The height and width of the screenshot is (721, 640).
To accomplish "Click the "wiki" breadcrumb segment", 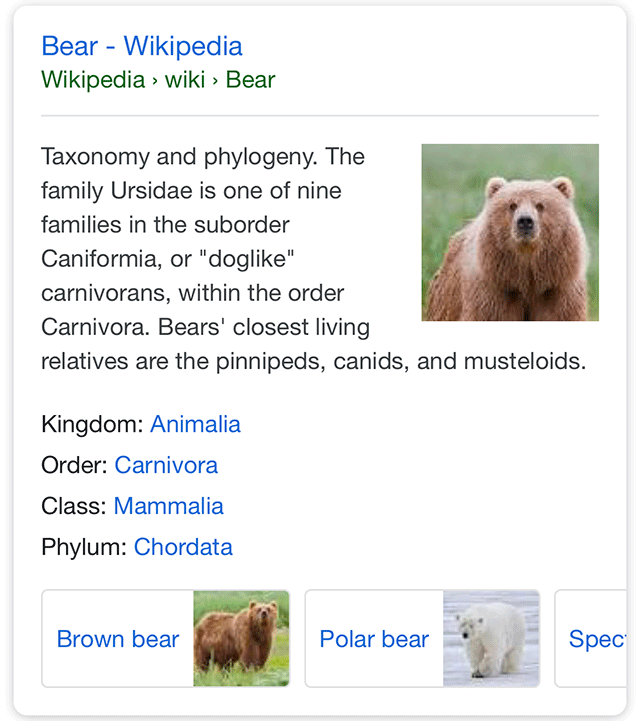I will pos(184,80).
